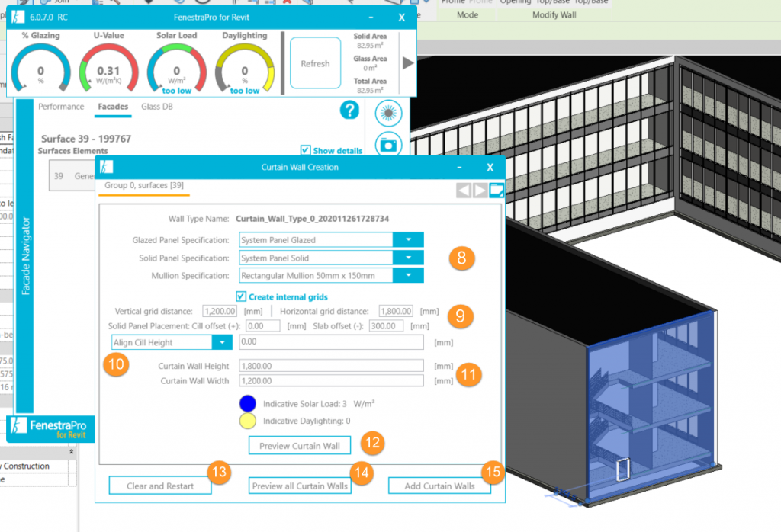Open Solid Panel Specification dropdown
781x532 pixels.
[408, 258]
